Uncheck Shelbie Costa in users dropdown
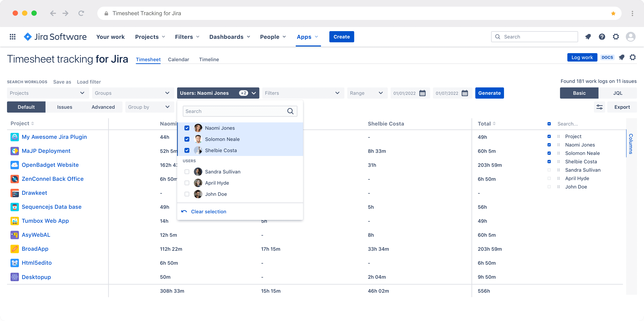The image size is (644, 321). click(187, 150)
